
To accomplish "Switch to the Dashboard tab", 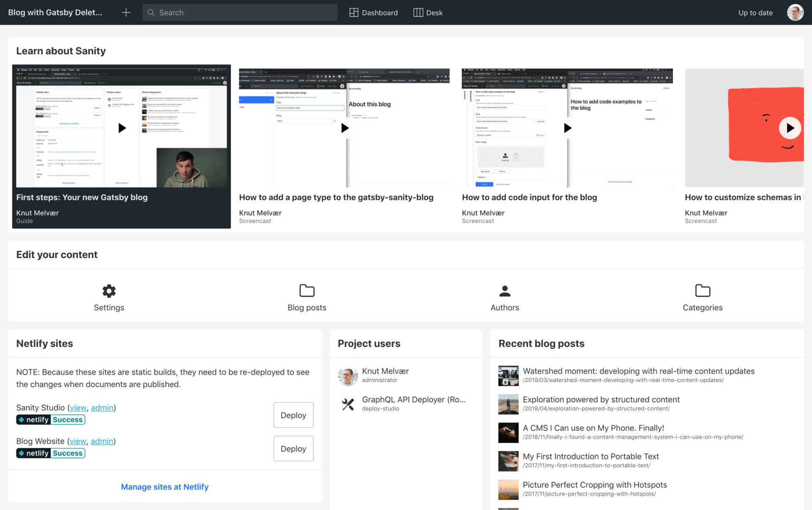I will [x=373, y=13].
